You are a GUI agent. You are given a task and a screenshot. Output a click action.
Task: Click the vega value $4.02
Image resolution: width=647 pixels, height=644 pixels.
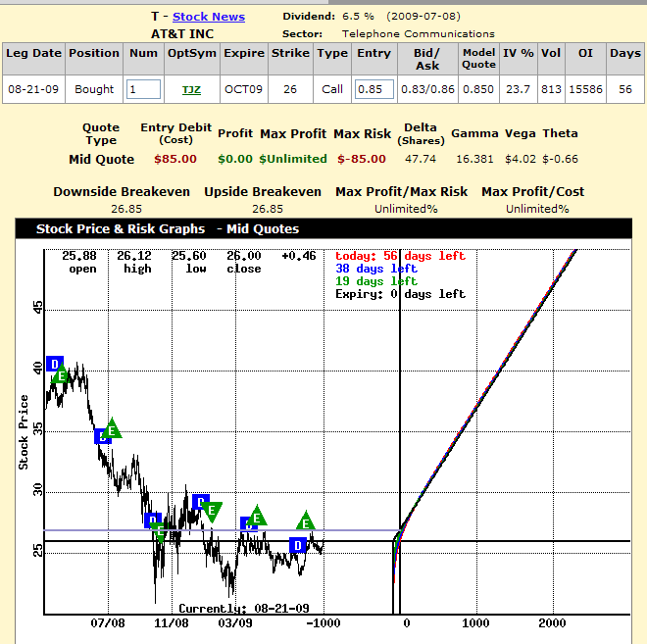click(x=521, y=159)
